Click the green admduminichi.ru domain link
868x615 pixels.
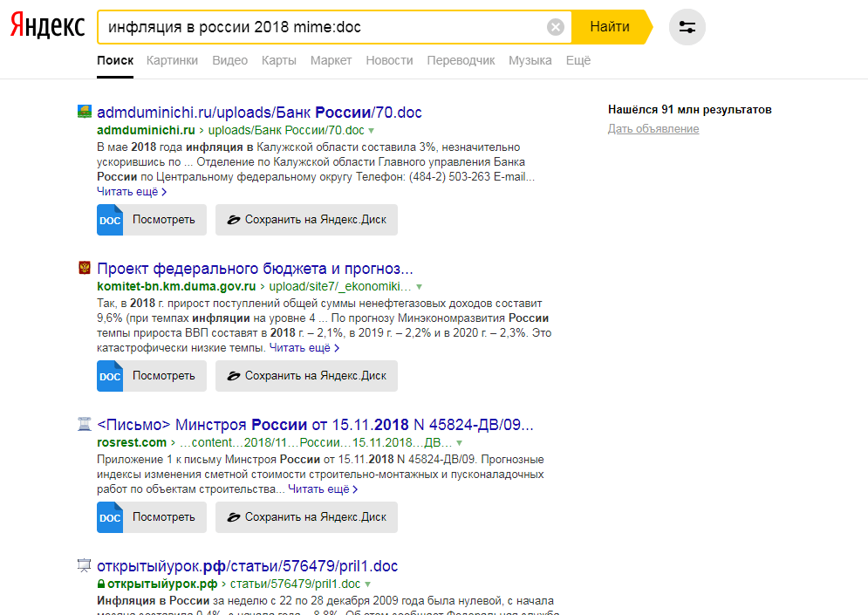click(146, 130)
